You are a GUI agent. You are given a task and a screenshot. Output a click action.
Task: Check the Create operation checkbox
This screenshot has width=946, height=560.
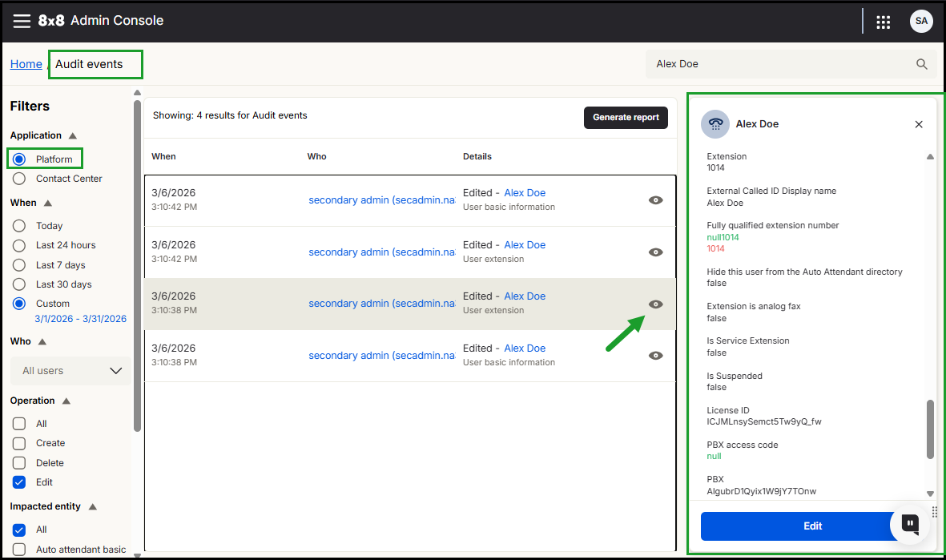[19, 444]
